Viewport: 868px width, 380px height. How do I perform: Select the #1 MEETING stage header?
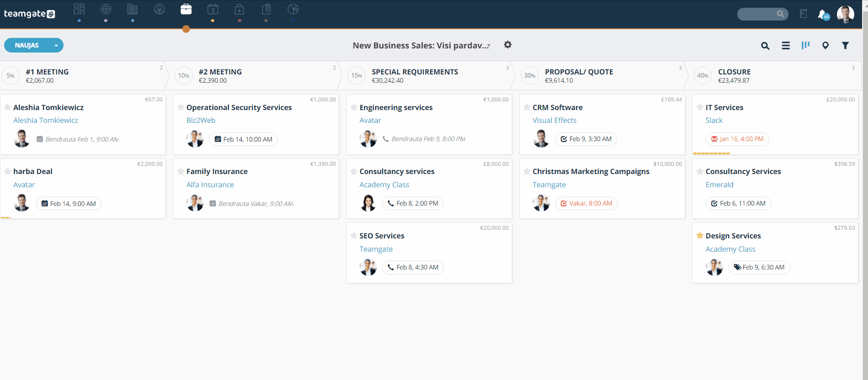point(83,76)
